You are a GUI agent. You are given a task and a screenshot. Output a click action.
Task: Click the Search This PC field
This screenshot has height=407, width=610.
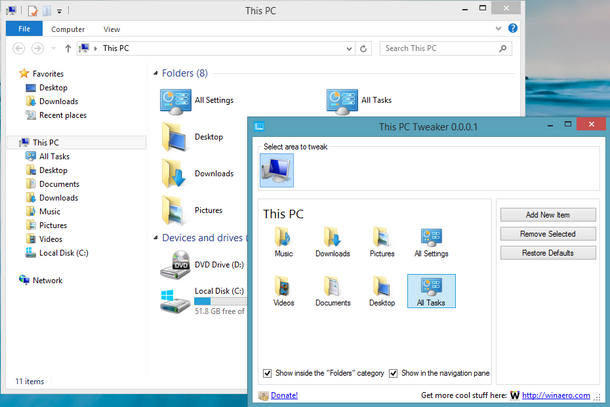pyautogui.click(x=440, y=48)
